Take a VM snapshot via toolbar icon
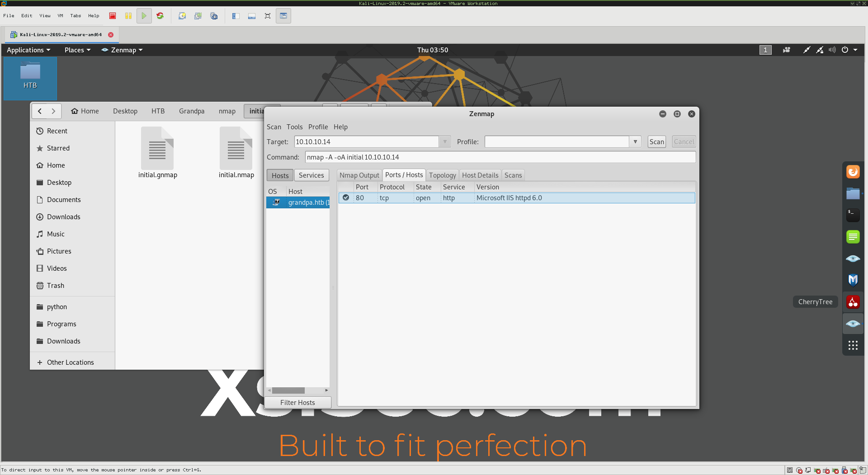This screenshot has width=868, height=475. [182, 16]
